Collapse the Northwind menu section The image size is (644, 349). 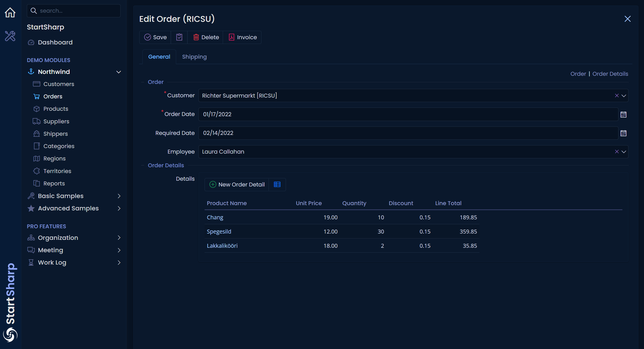click(x=118, y=72)
